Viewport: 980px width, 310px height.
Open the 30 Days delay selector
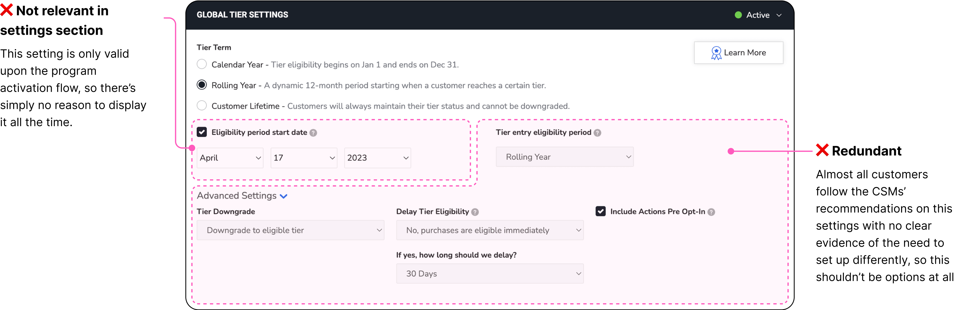click(x=489, y=274)
